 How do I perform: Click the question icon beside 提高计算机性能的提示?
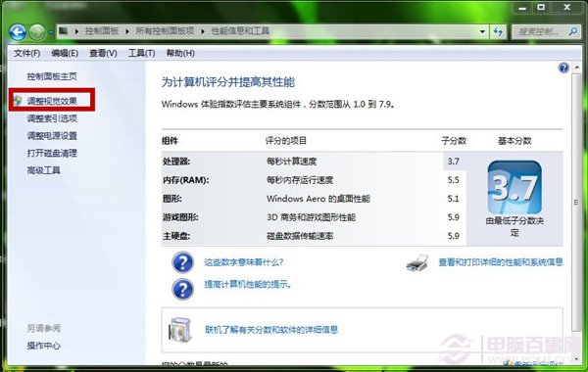pos(182,289)
